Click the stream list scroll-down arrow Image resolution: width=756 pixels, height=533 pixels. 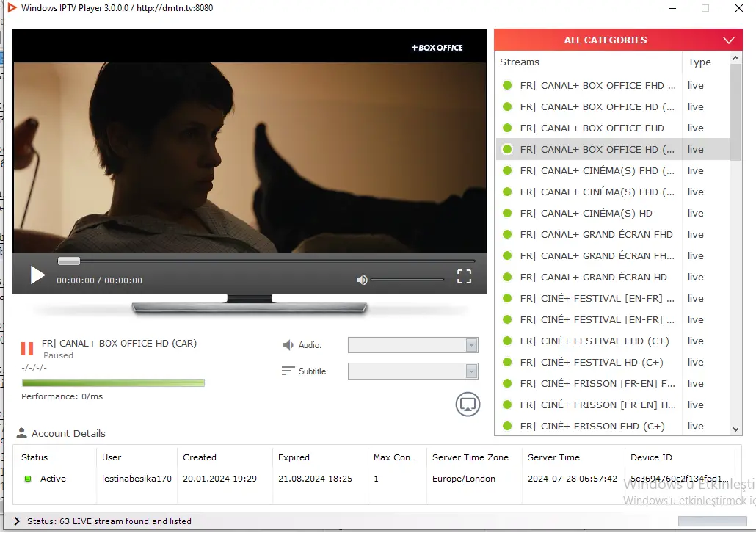tap(735, 429)
